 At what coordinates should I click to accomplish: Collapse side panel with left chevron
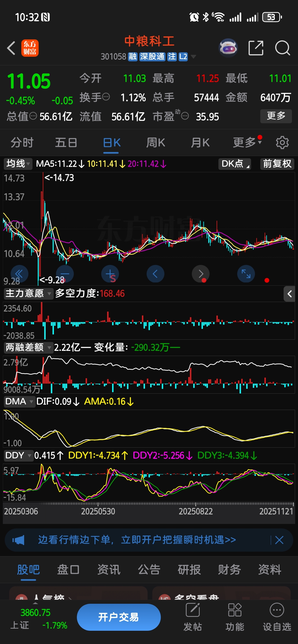[289, 294]
